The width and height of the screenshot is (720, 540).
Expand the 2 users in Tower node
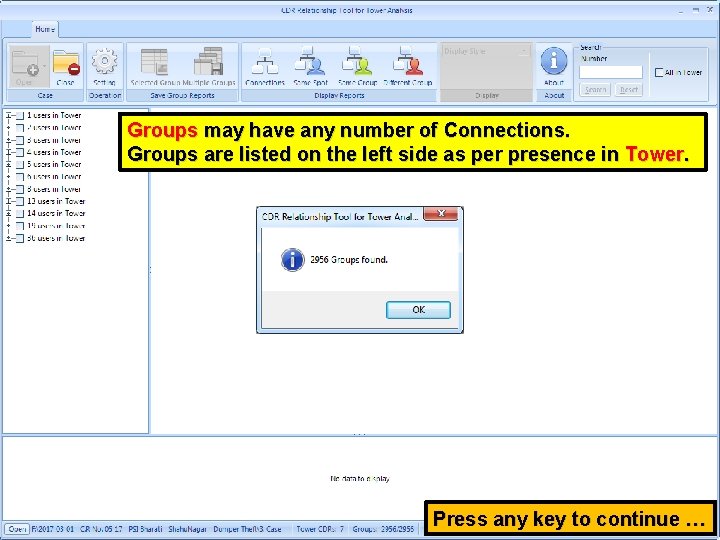pyautogui.click(x=8, y=128)
